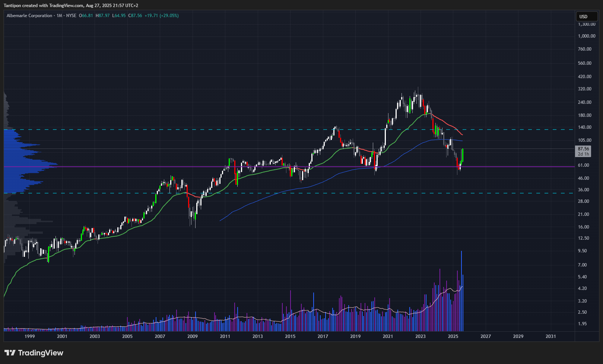Click the NYSE exchange label
This screenshot has height=364, width=603.
pos(71,16)
